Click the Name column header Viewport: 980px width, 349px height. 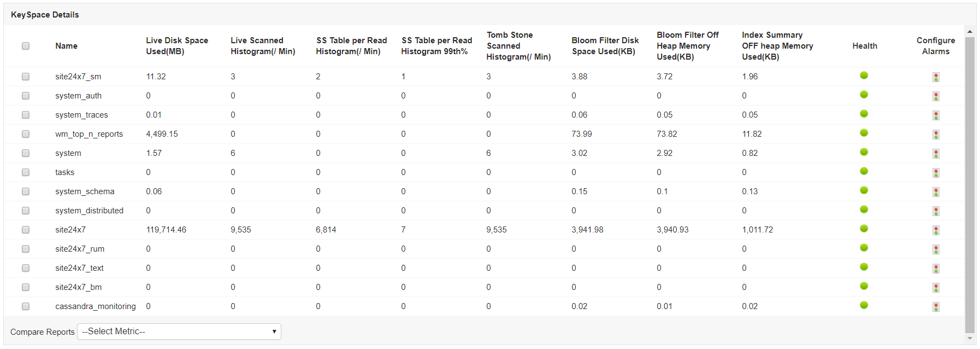(x=66, y=46)
